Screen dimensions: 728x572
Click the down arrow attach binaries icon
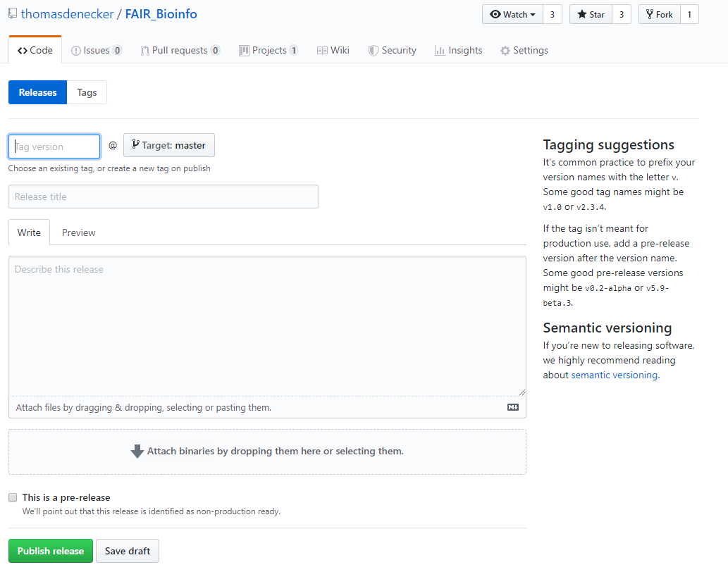137,451
